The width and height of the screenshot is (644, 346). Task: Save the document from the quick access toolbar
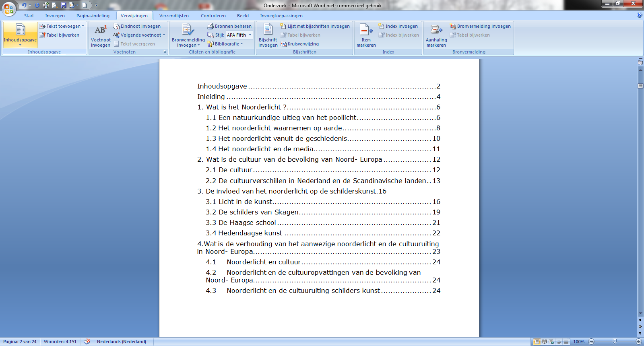click(63, 5)
